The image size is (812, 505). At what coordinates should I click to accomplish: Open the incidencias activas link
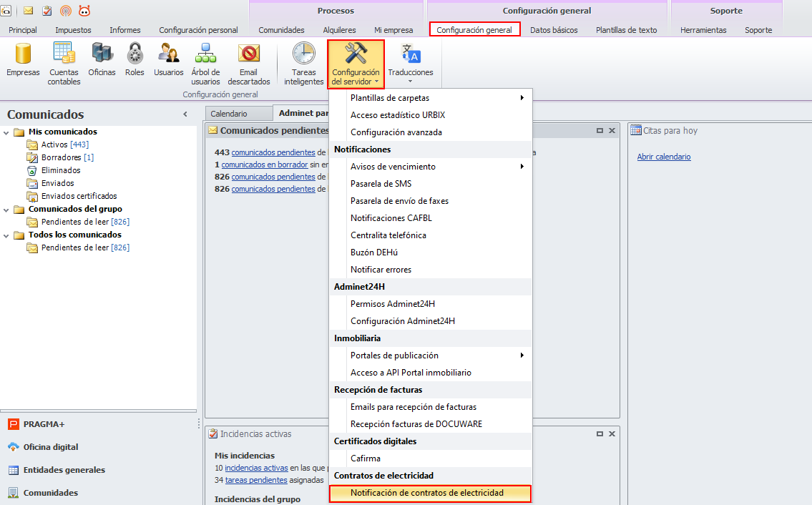[x=256, y=468]
